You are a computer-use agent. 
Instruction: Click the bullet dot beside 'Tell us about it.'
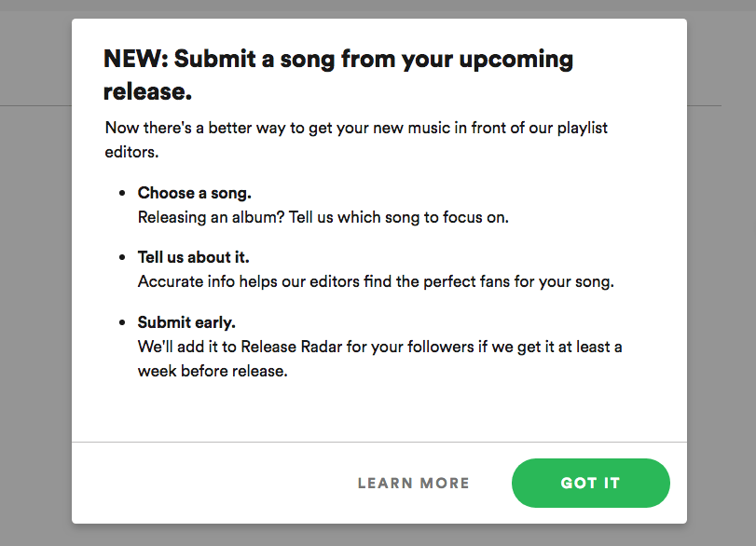pyautogui.click(x=122, y=258)
